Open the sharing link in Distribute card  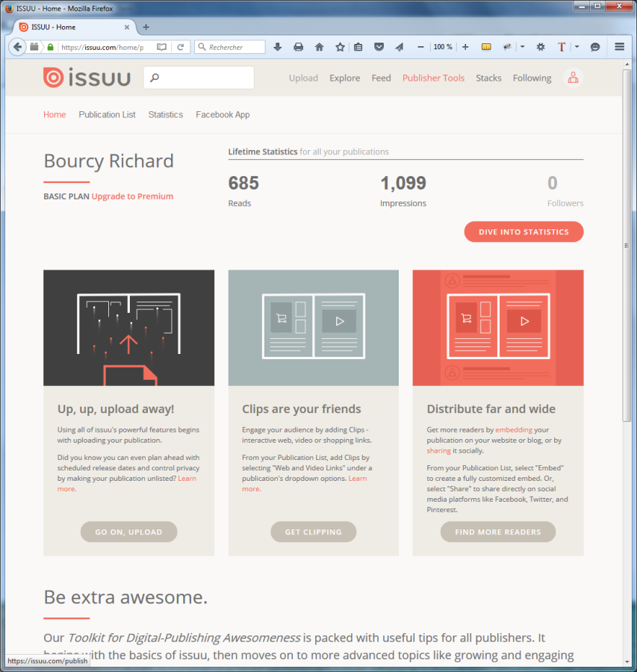coord(438,450)
